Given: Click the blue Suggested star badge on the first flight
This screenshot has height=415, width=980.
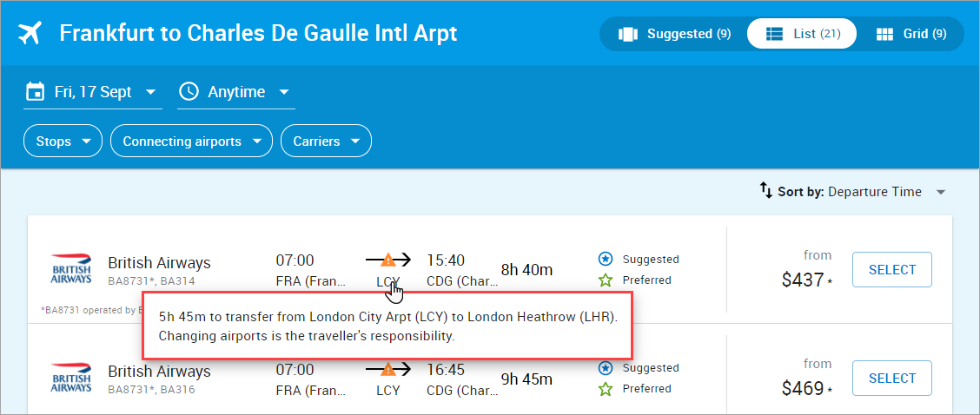Looking at the screenshot, I should (605, 259).
